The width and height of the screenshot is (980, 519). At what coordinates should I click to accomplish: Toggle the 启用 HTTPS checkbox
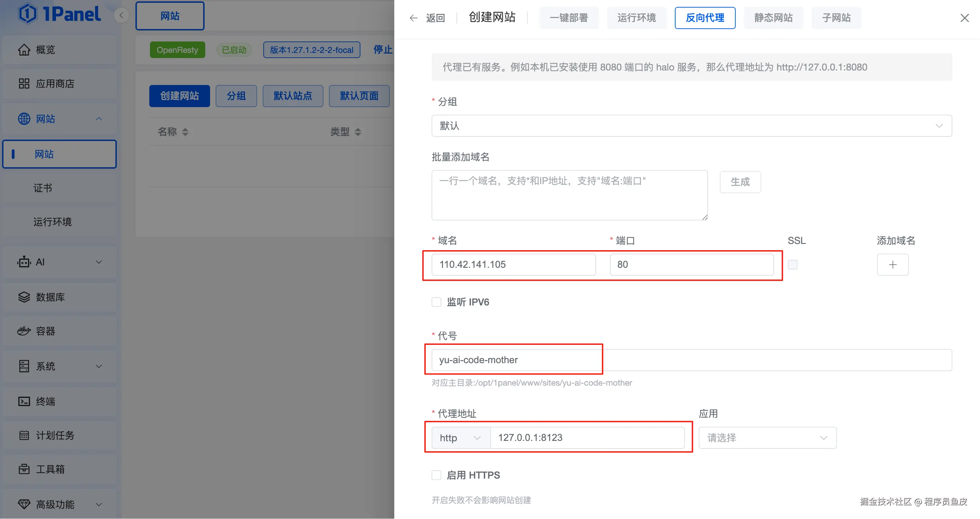coord(436,475)
